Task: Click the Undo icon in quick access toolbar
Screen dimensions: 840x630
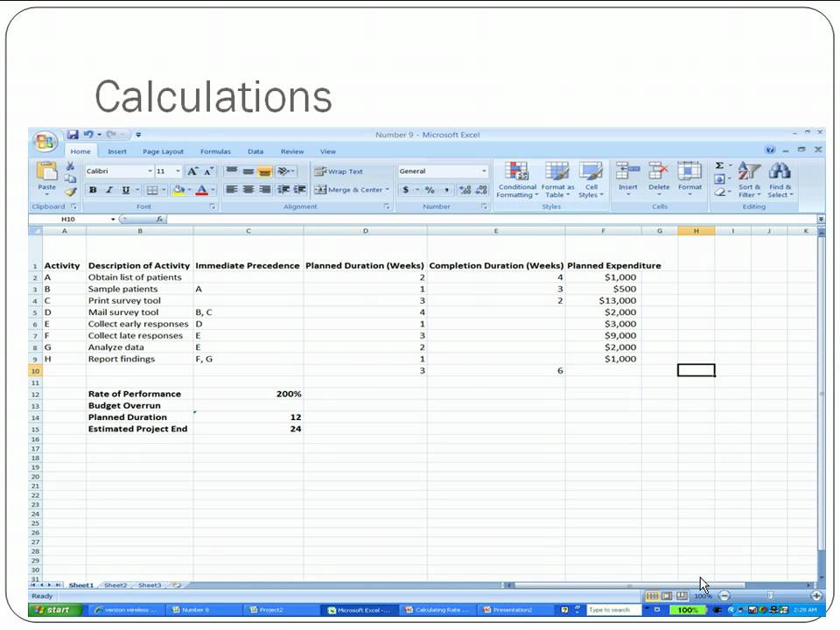Action: point(89,135)
